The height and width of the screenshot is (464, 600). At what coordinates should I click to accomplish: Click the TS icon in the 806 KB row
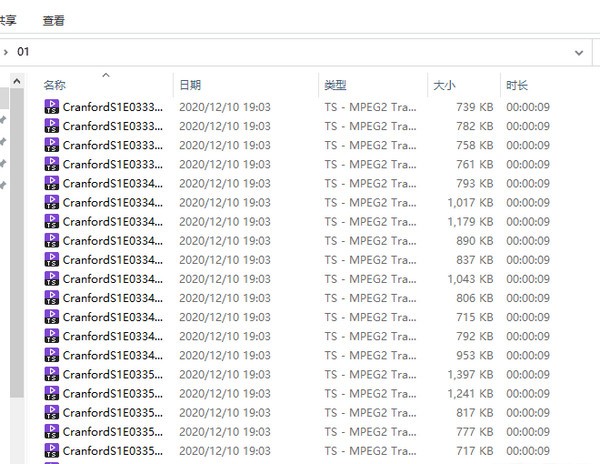point(52,298)
